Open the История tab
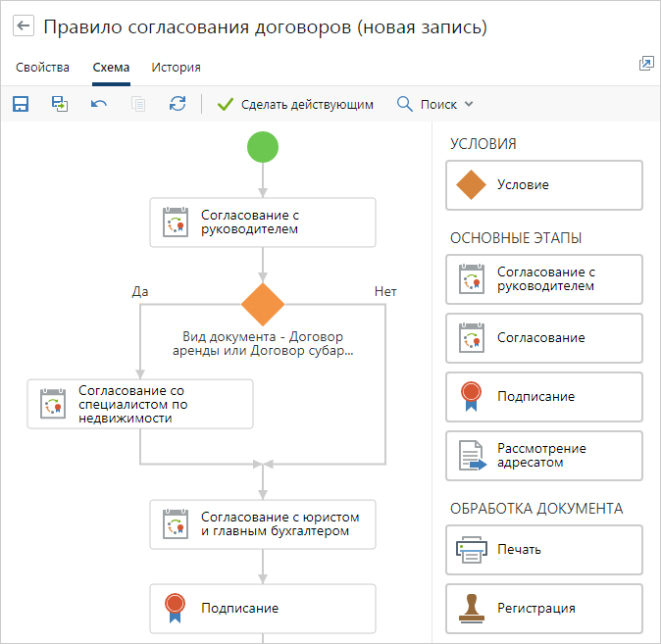This screenshot has height=644, width=661. (x=176, y=68)
